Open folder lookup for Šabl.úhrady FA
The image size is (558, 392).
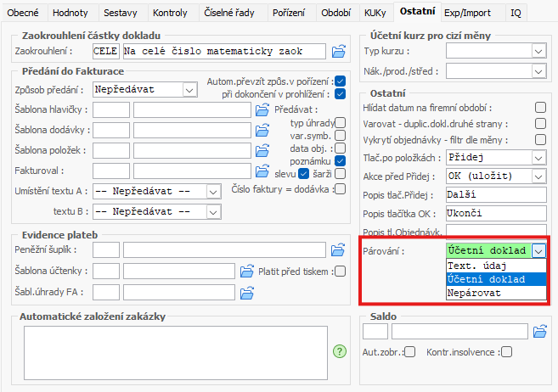(x=247, y=293)
